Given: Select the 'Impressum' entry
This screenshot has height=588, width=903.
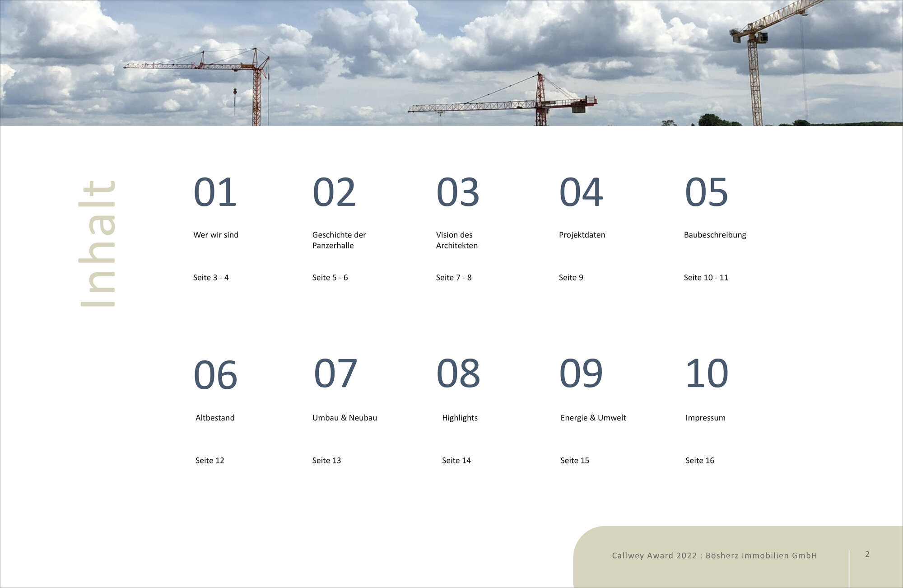Looking at the screenshot, I should (x=705, y=418).
